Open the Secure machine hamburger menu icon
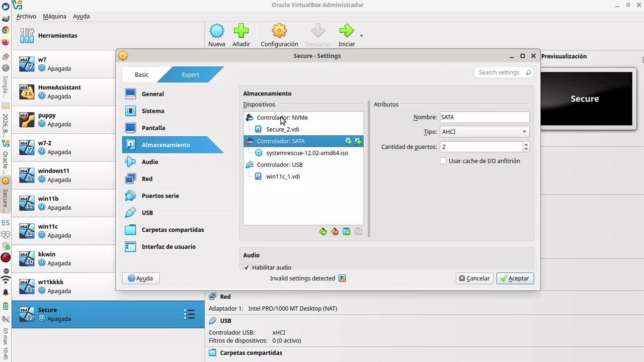This screenshot has height=362, width=644. pos(189,314)
